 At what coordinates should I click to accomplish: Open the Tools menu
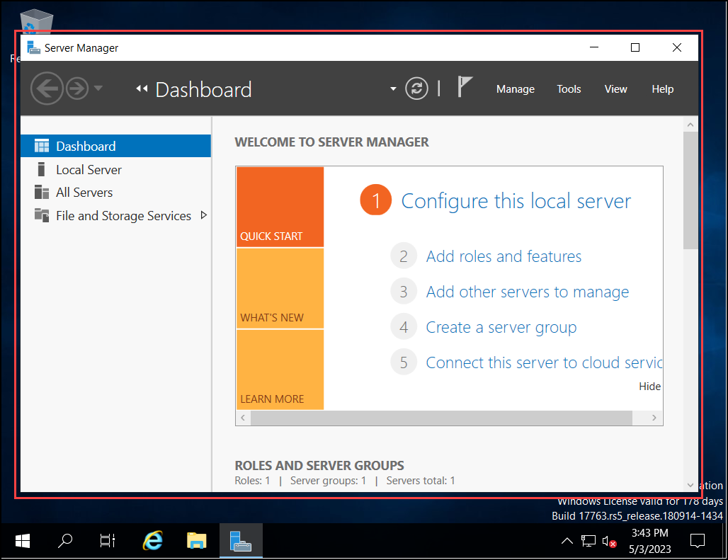pos(569,89)
